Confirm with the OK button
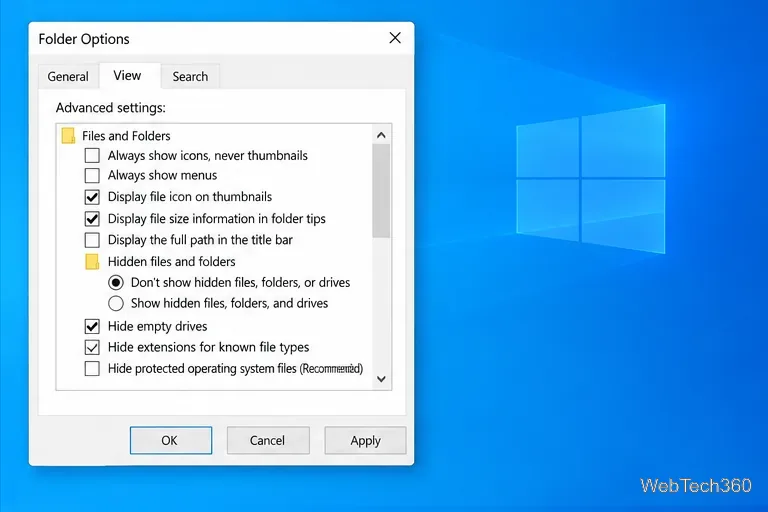This screenshot has height=512, width=768. tap(170, 440)
